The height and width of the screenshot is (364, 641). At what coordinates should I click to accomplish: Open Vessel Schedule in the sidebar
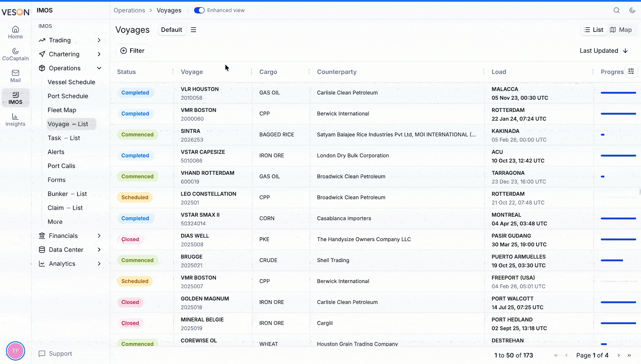tap(71, 82)
